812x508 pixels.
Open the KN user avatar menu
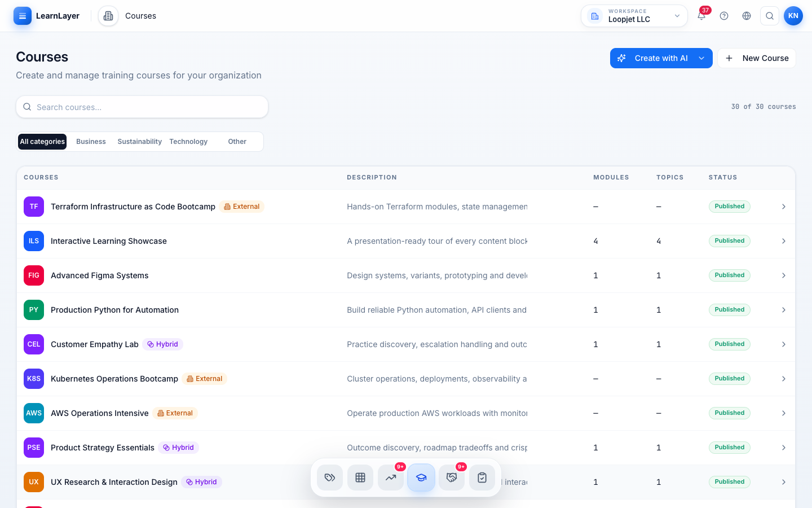pos(793,16)
